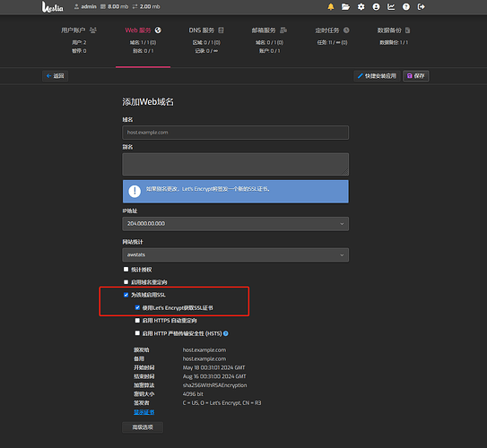Click the logout icon
487x448 pixels.
[422, 6]
